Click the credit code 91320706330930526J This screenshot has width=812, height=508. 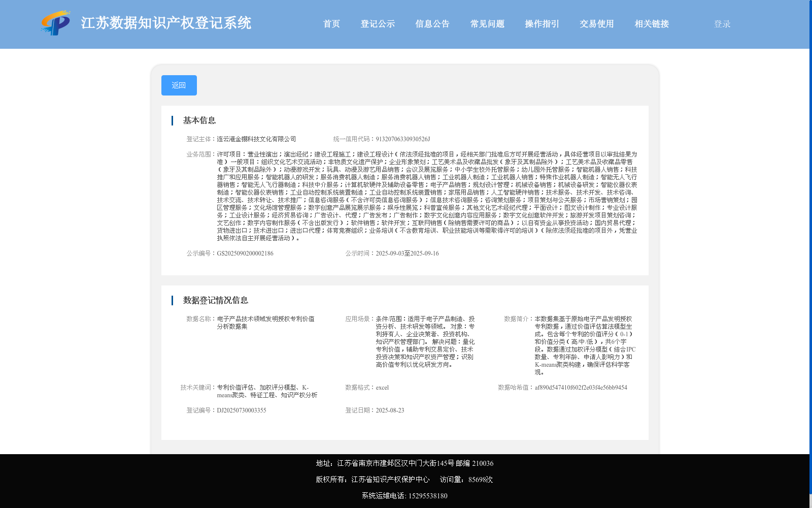(402, 139)
